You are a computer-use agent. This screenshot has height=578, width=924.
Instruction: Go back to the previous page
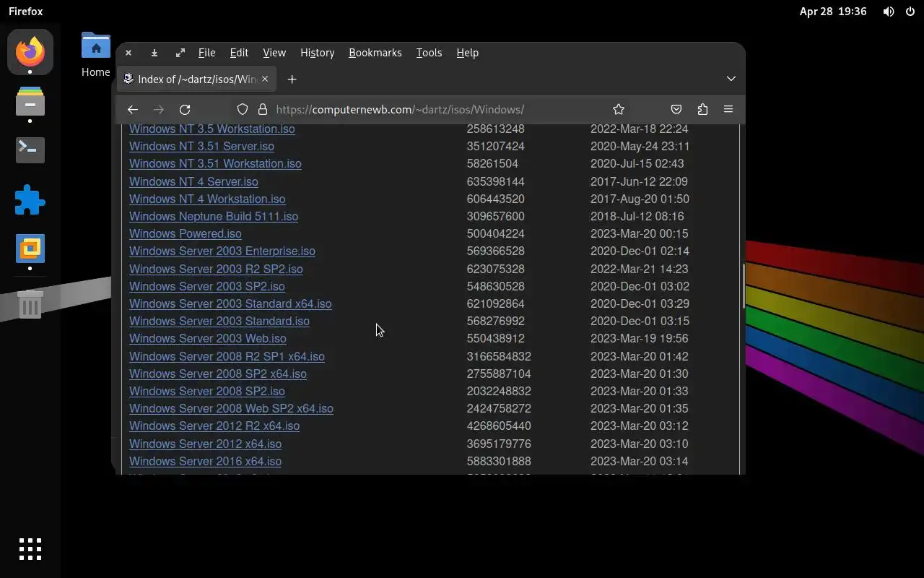tap(133, 110)
